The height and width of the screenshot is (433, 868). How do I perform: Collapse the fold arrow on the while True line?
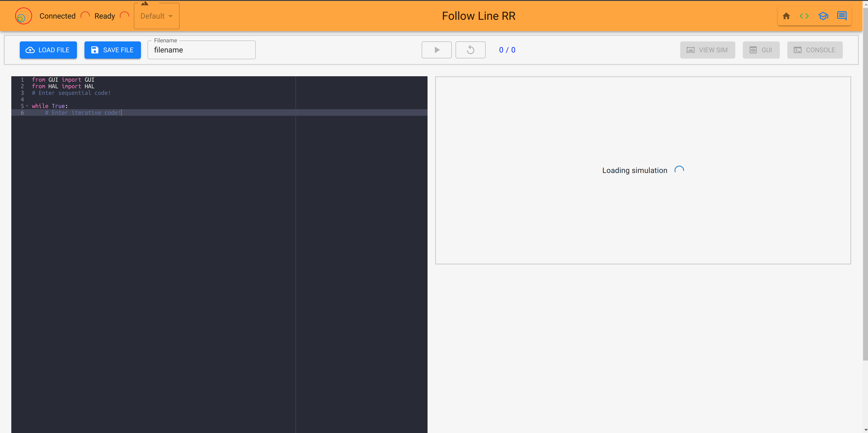(x=28, y=106)
